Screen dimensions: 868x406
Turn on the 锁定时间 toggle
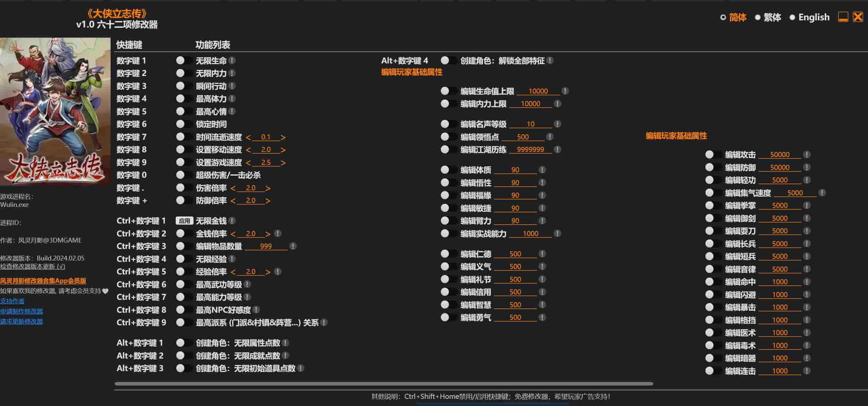pyautogui.click(x=184, y=124)
